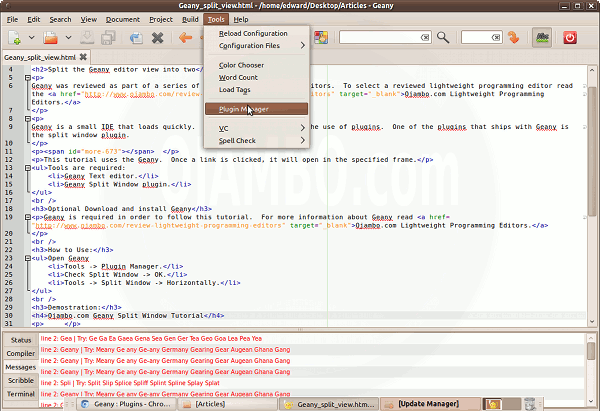Open the toolbar Color Chooser icon
Image resolution: width=600 pixels, height=411 pixels.
(320, 38)
